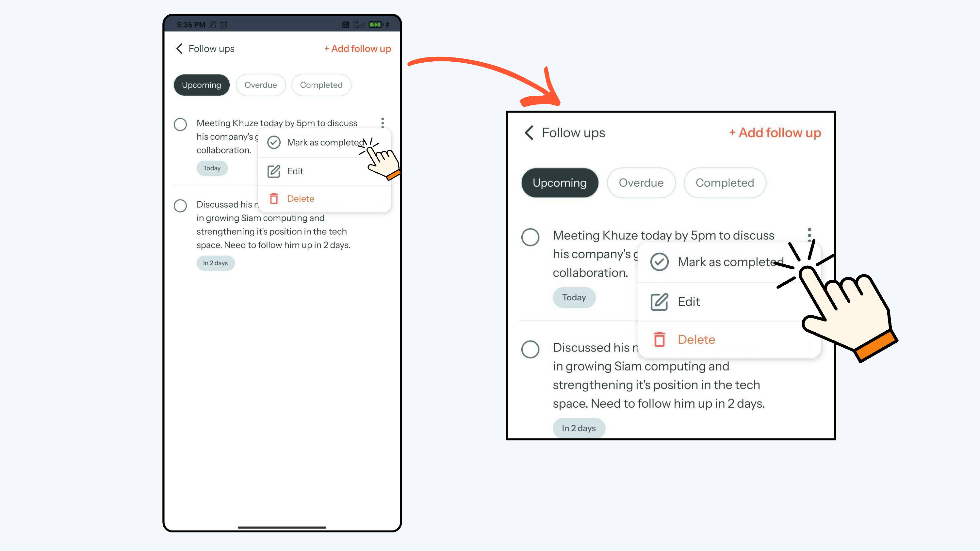Image resolution: width=980 pixels, height=551 pixels.
Task: Click + Add follow up on the phone
Action: (358, 49)
